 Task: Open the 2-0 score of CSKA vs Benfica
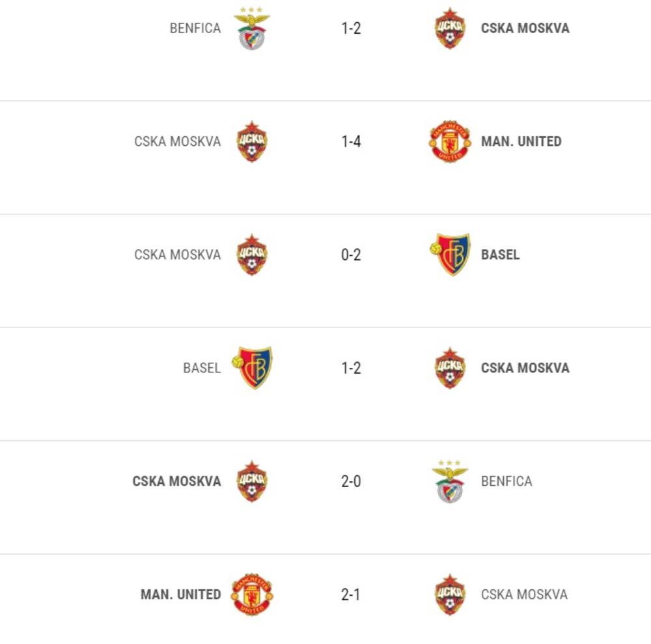[x=351, y=481]
